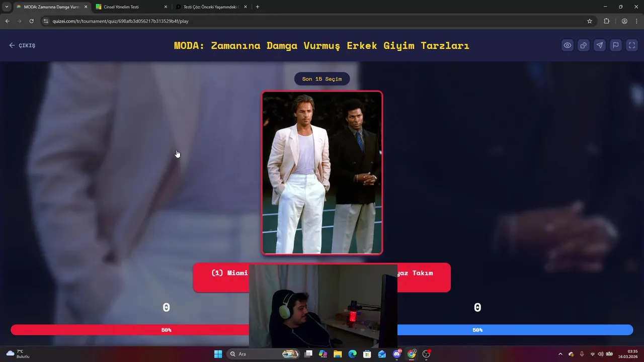Toggle the eye visibility icon in quiz header
This screenshot has height=362, width=644.
point(568,45)
